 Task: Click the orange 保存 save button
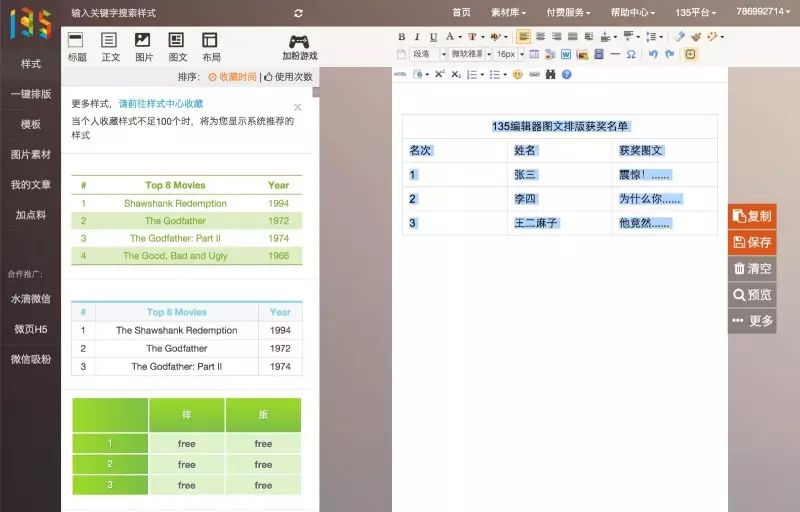pyautogui.click(x=752, y=242)
